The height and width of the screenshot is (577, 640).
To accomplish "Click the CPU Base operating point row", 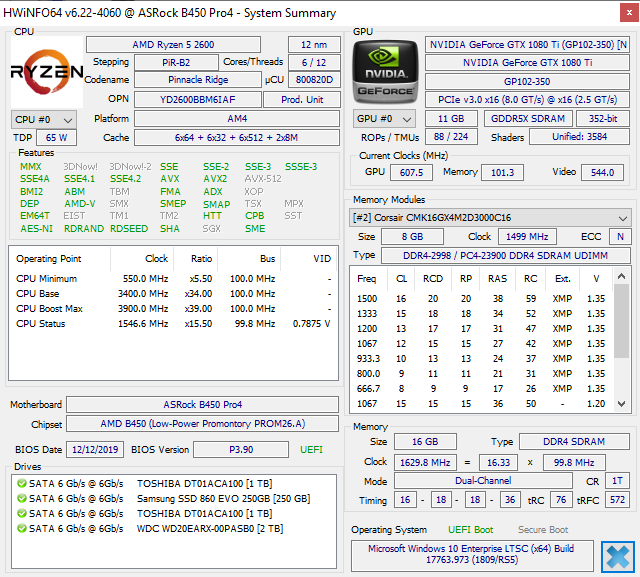I will (x=173, y=294).
